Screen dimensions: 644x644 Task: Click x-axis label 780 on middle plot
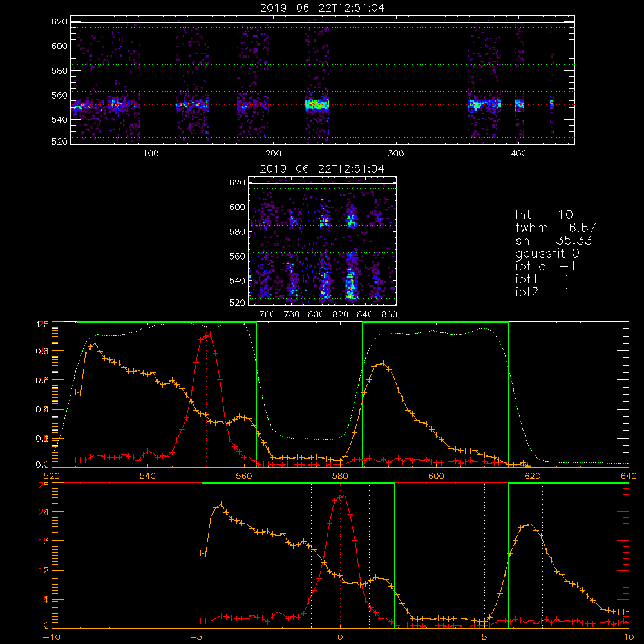(292, 315)
